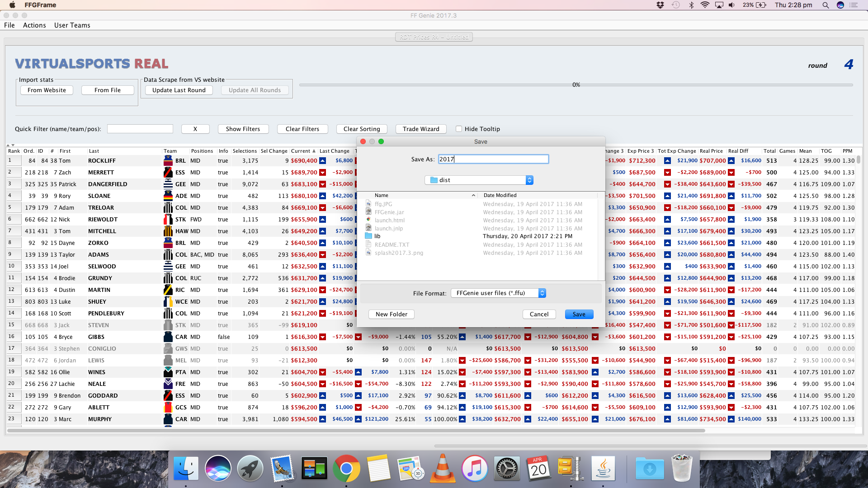The height and width of the screenshot is (488, 868).
Task: Open the Apple menu
Action: pyautogui.click(x=12, y=5)
